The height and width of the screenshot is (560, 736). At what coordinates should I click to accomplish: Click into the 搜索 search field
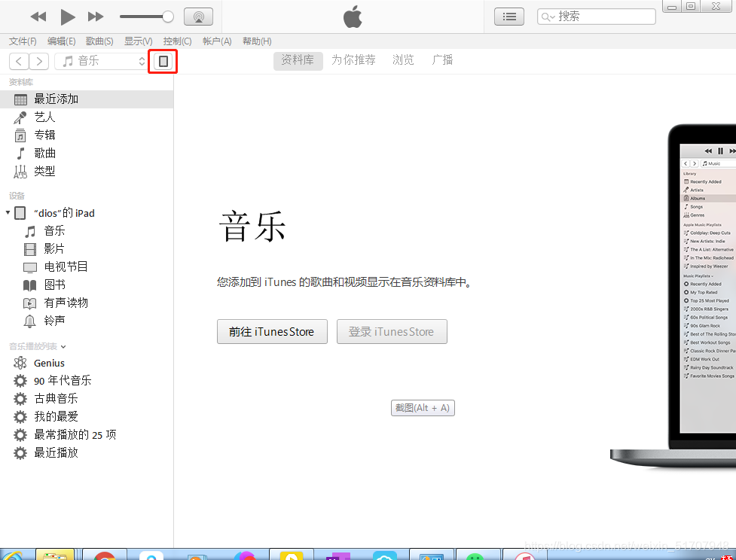[596, 17]
